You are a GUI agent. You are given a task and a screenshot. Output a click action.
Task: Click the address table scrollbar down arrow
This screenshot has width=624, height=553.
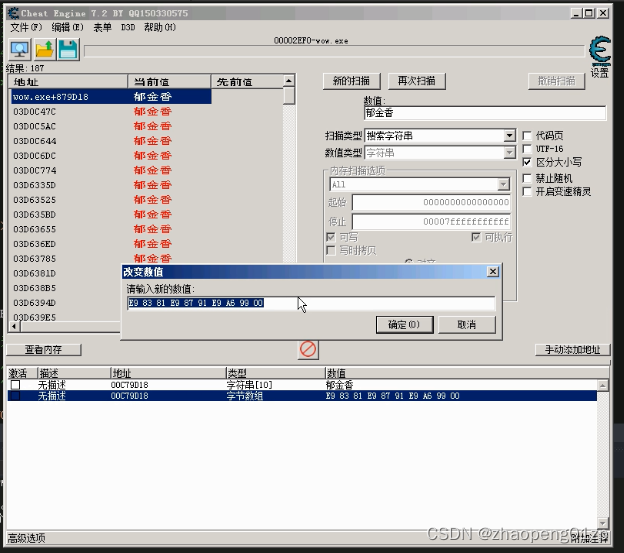click(603, 522)
